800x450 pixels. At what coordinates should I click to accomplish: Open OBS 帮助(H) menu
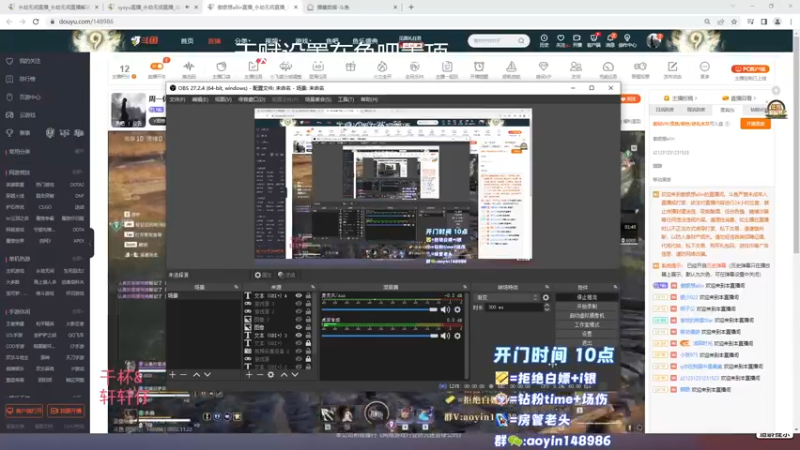pyautogui.click(x=369, y=99)
